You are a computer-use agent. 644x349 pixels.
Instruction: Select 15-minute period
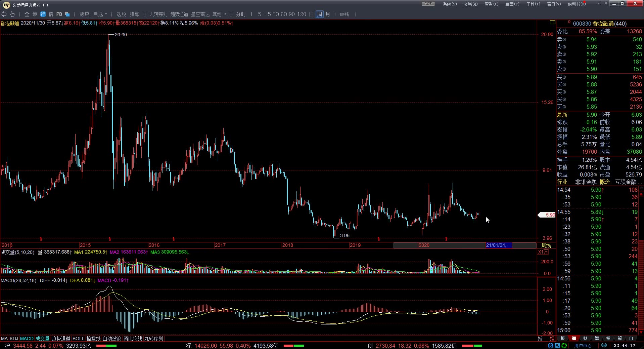pyautogui.click(x=268, y=14)
